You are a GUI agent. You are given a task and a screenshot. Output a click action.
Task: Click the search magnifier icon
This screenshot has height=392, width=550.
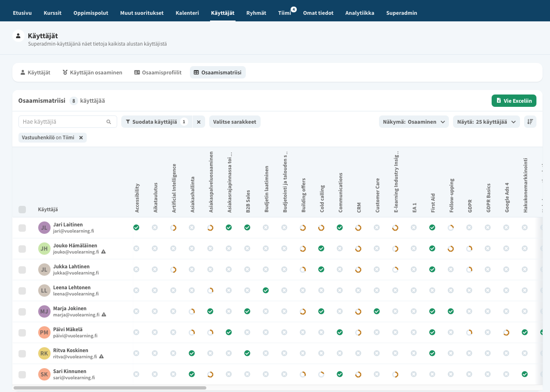(x=109, y=122)
